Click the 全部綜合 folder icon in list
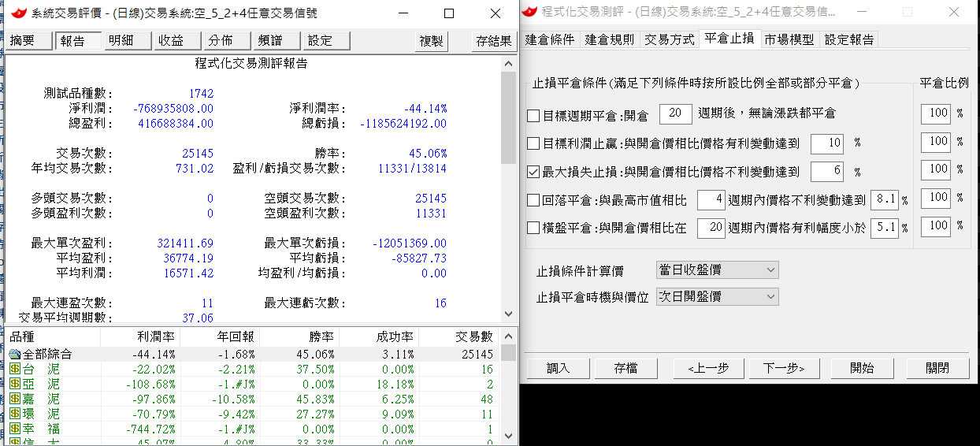980x446 pixels. (15, 355)
